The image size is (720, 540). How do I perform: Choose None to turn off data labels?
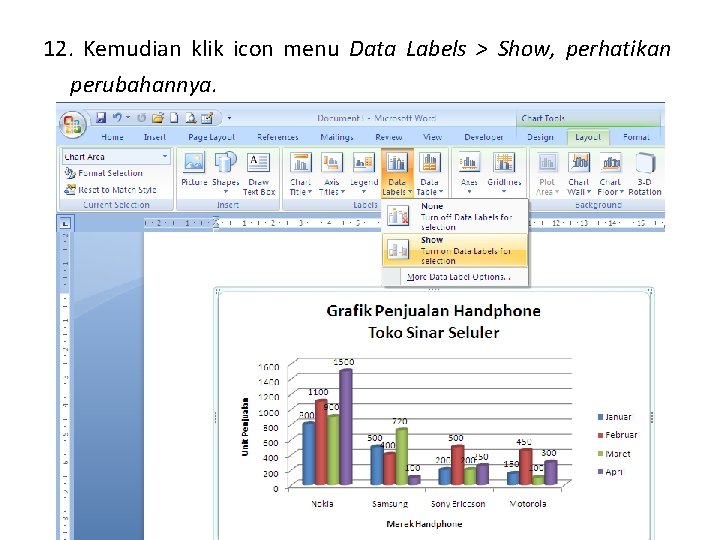455,216
